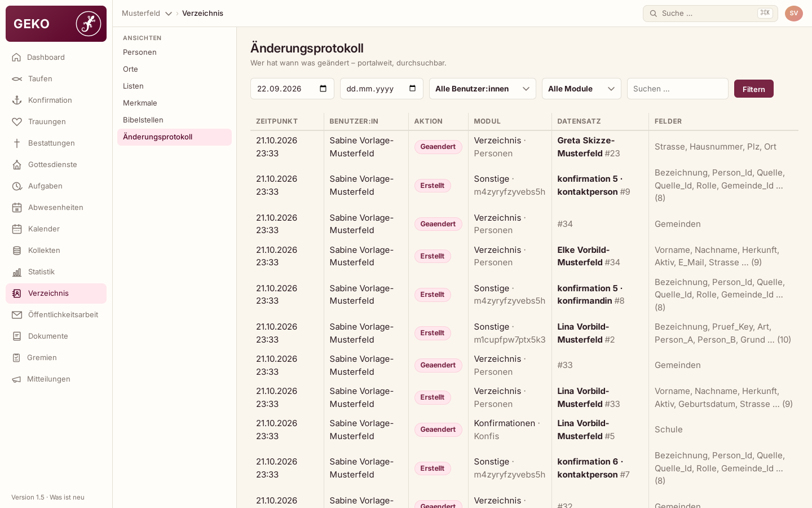Open the SV user avatar menu
Image resolution: width=812 pixels, height=508 pixels.
[x=793, y=13]
